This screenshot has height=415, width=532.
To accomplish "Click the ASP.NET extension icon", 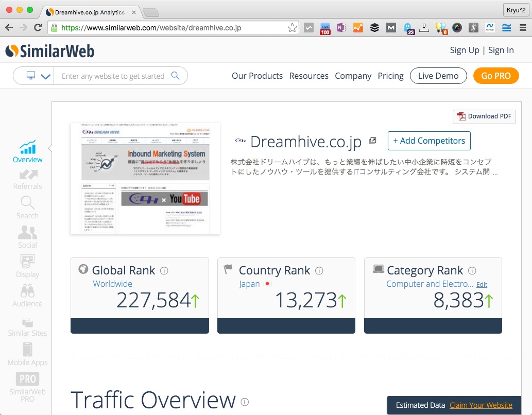I will pyautogui.click(x=490, y=28).
